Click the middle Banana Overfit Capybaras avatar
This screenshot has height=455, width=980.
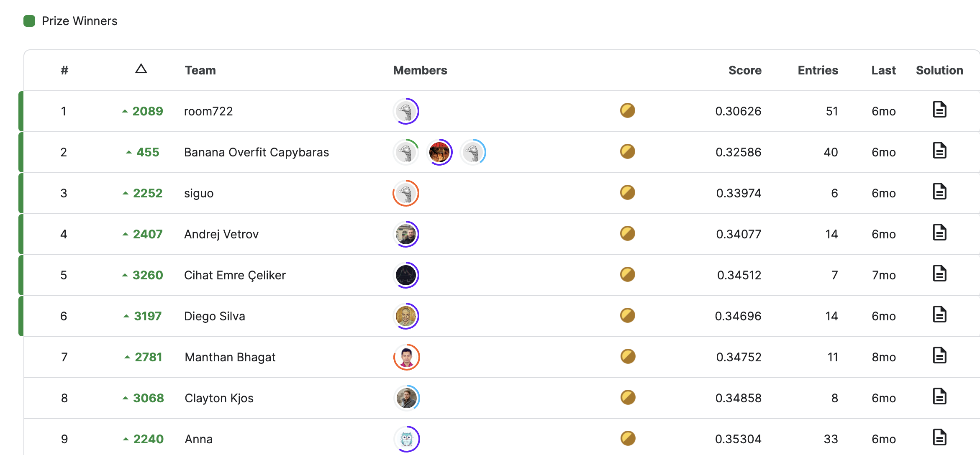point(439,152)
